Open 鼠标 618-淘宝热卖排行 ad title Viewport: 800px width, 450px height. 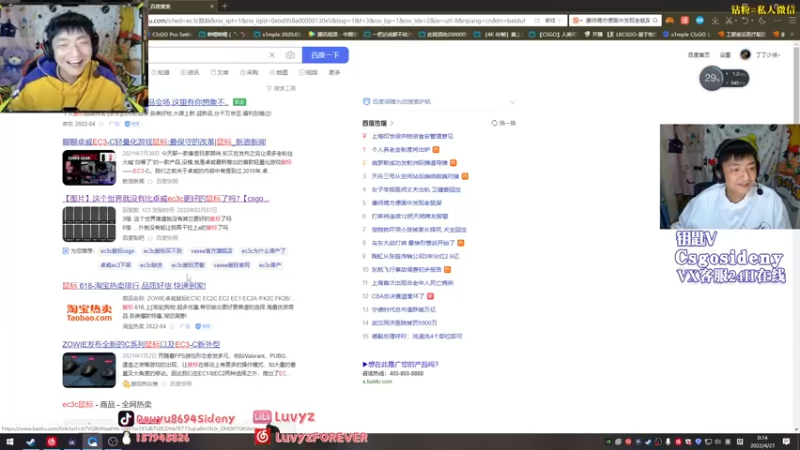pyautogui.click(x=134, y=286)
